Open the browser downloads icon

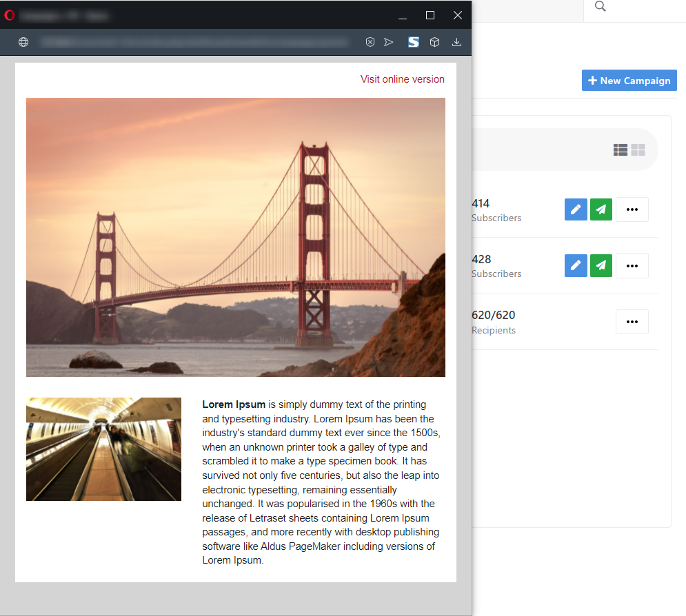point(456,42)
